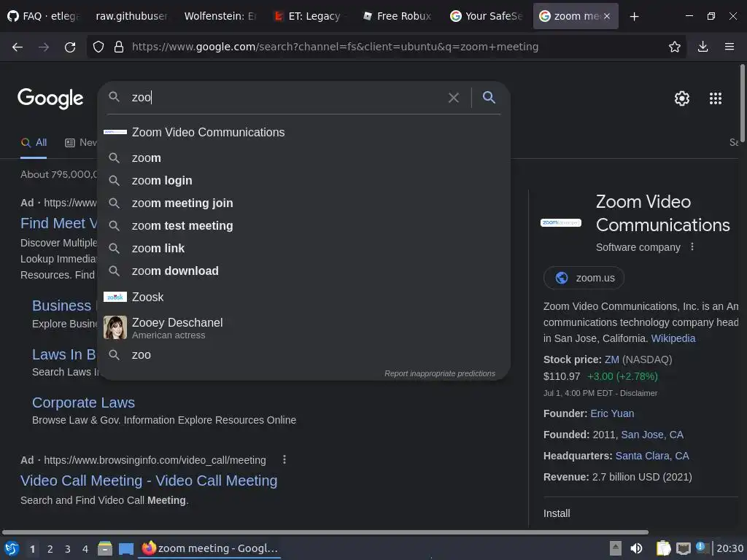747x560 pixels.
Task: Reload the current page
Action: (x=70, y=47)
